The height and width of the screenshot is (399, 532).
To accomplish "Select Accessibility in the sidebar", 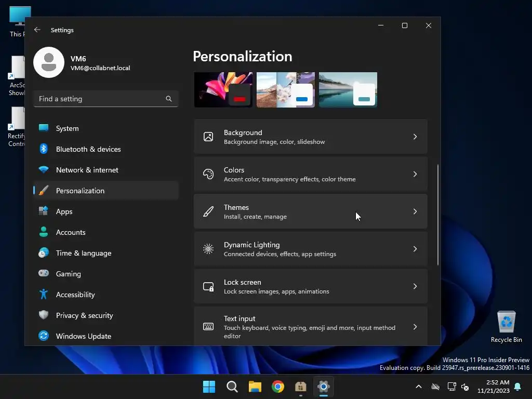I will pyautogui.click(x=106, y=295).
